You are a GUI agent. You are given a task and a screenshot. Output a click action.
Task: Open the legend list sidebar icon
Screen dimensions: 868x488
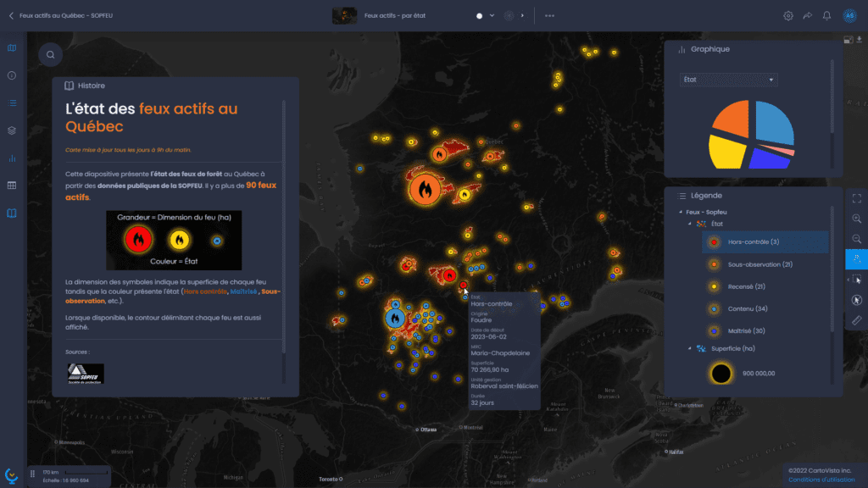pos(12,103)
